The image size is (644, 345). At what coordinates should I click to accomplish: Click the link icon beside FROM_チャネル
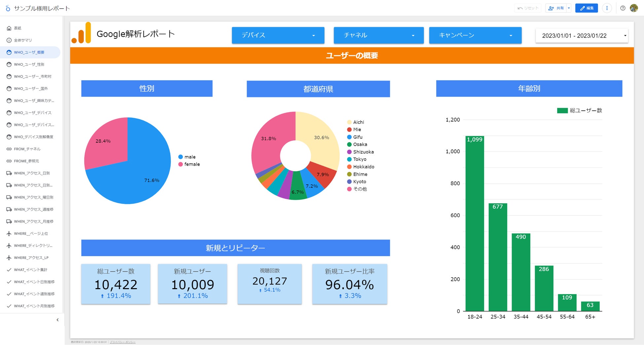[x=9, y=149]
